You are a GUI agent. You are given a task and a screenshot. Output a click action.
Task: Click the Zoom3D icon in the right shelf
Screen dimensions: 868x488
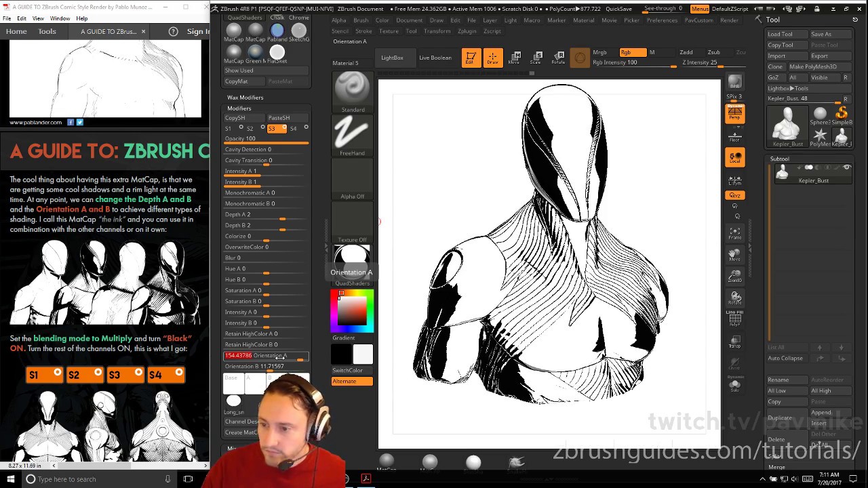click(x=735, y=276)
